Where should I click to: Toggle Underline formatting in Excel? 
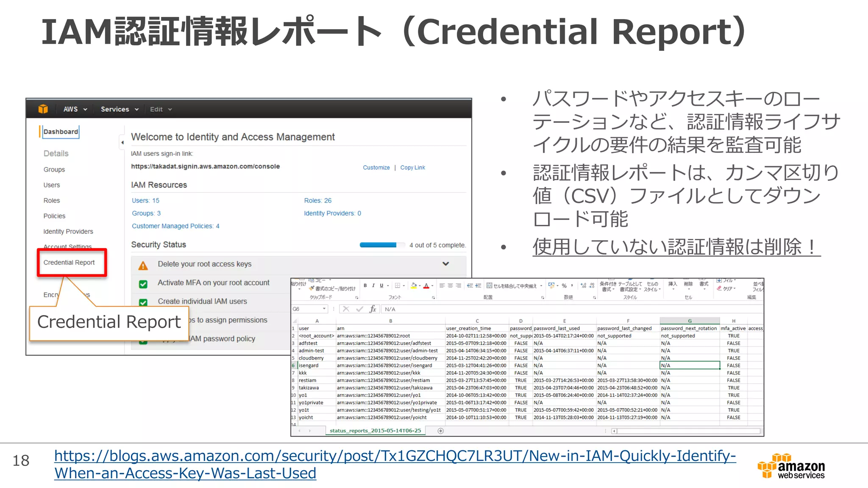coord(381,286)
